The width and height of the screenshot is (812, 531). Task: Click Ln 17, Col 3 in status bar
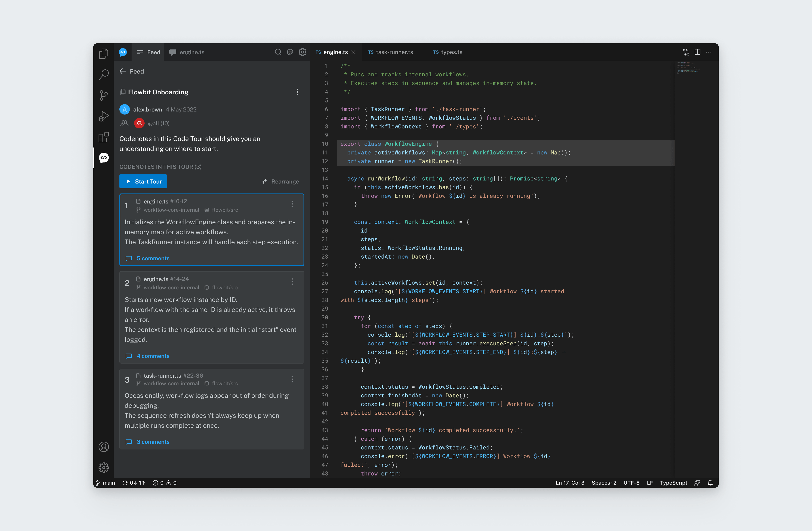point(570,483)
